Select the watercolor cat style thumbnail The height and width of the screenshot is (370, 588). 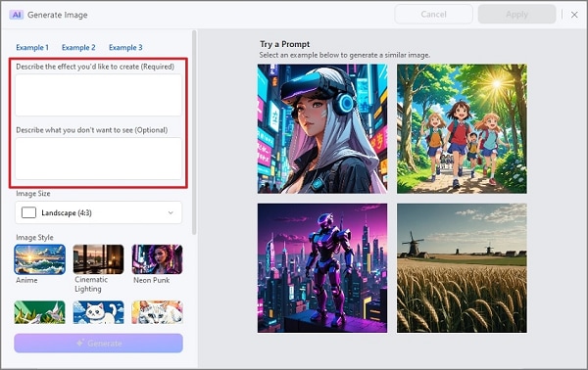pos(157,312)
